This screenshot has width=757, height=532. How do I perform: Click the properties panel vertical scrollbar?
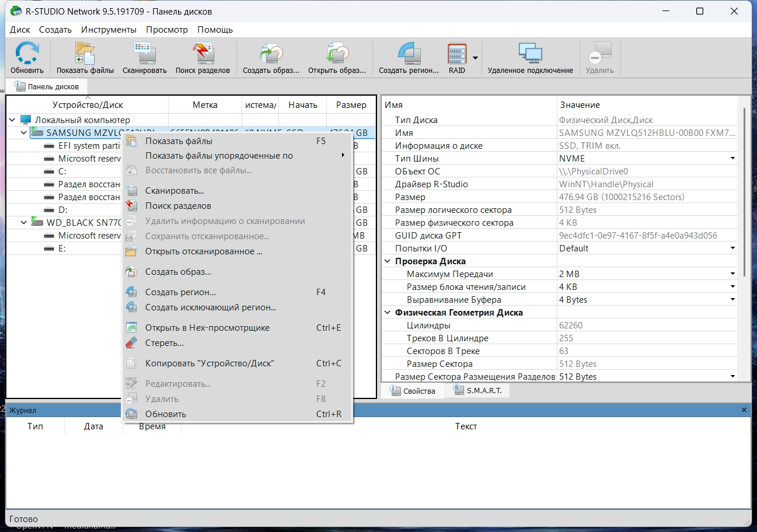pos(744,192)
